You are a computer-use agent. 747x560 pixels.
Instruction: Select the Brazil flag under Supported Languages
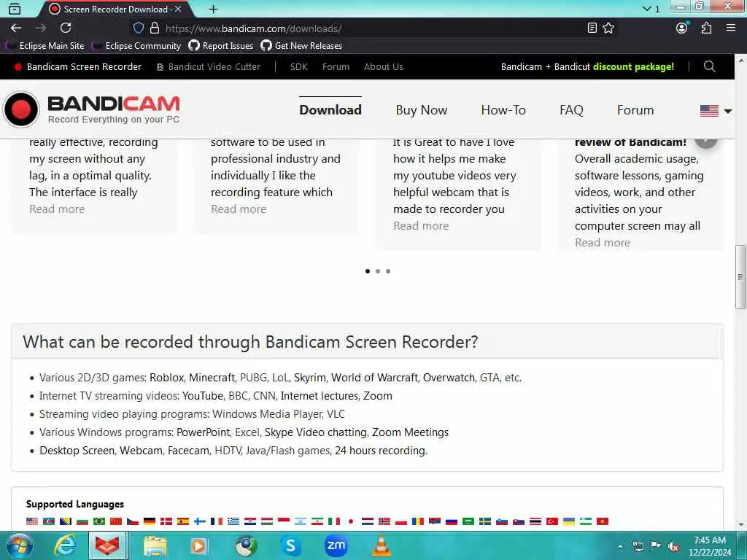(99, 521)
